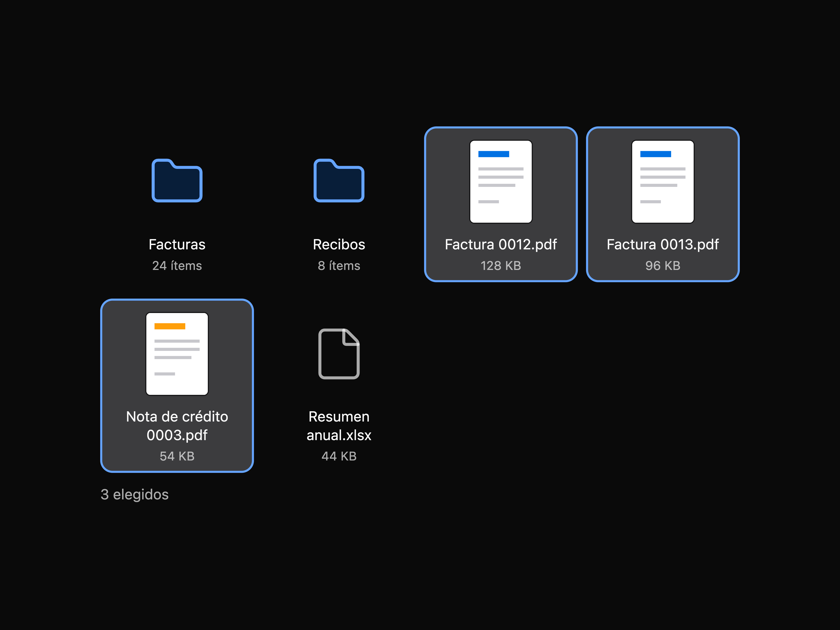Click the Nota de crédito 0003.pdf name
Image resolution: width=840 pixels, height=630 pixels.
(x=177, y=426)
